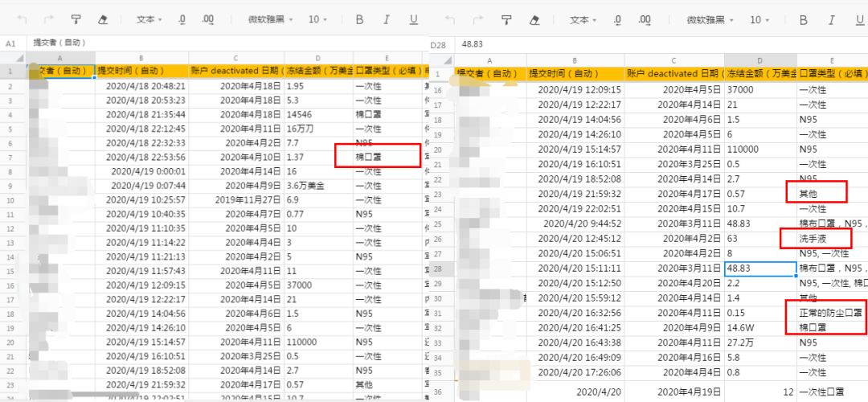This screenshot has width=868, height=402.
Task: Click cell 1.37 in left spreadsheet
Action: pos(318,158)
